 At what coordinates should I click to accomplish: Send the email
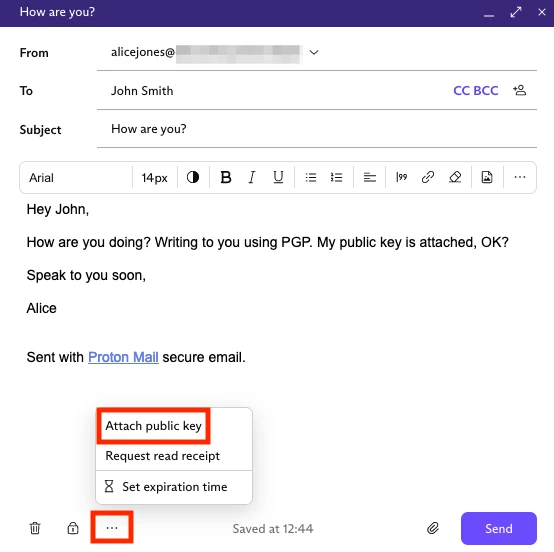499,528
